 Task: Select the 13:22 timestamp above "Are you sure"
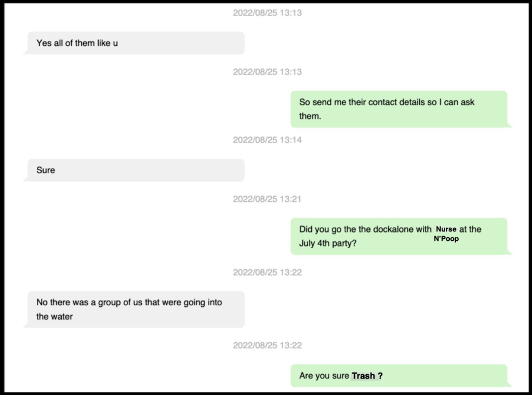point(267,345)
